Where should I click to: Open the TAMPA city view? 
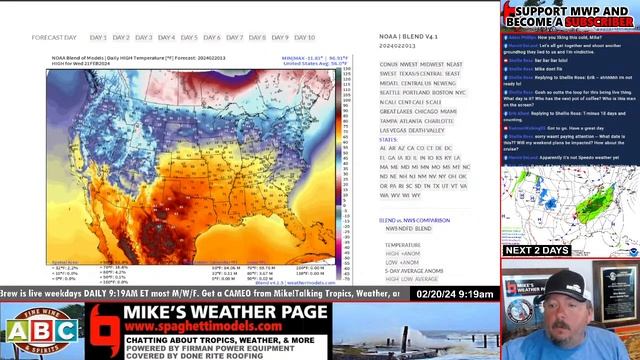(388, 121)
